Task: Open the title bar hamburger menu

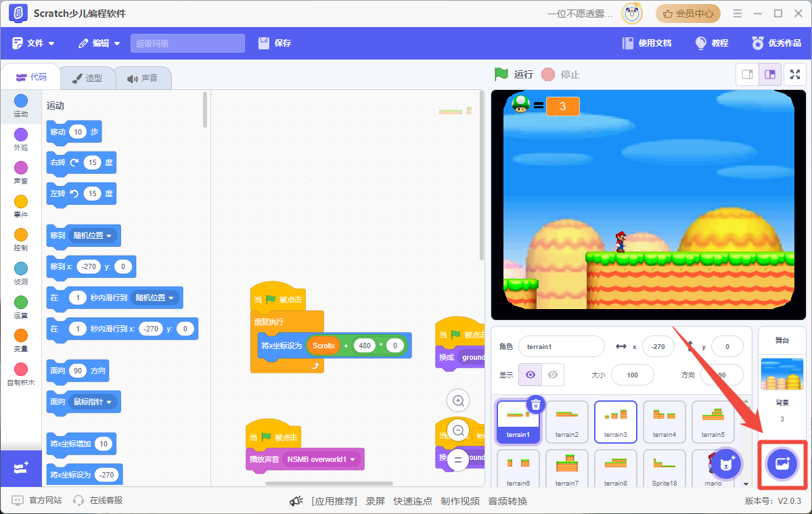Action: point(738,14)
